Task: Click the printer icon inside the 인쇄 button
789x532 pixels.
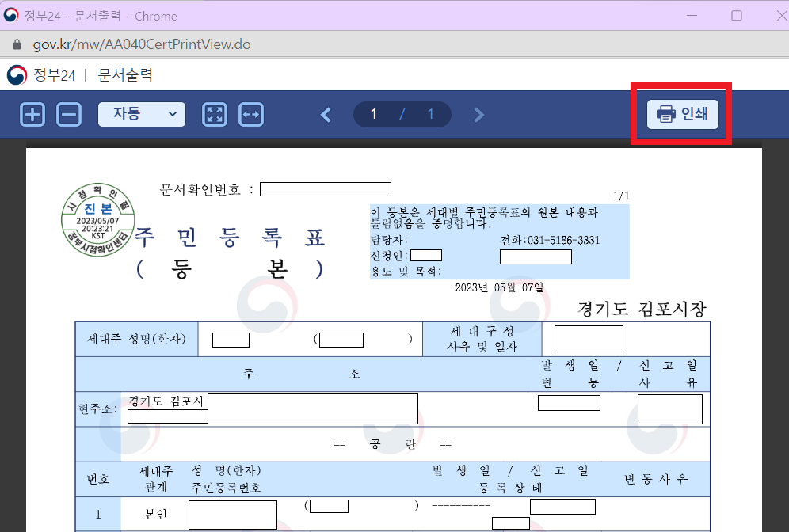Action: click(666, 113)
